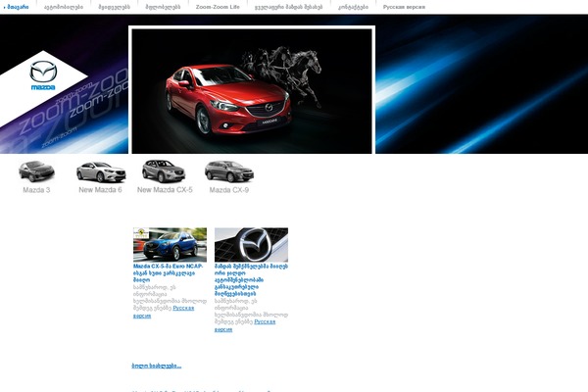
Task: Open fourth top menu item მფლობელებს
Action: tap(163, 7)
